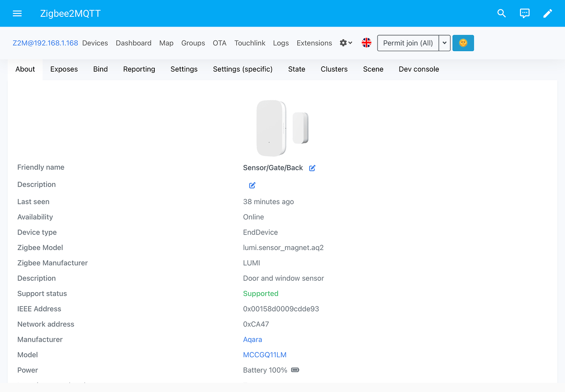The image size is (565, 392).
Task: Click the pencil edit icon in the top bar
Action: point(547,13)
